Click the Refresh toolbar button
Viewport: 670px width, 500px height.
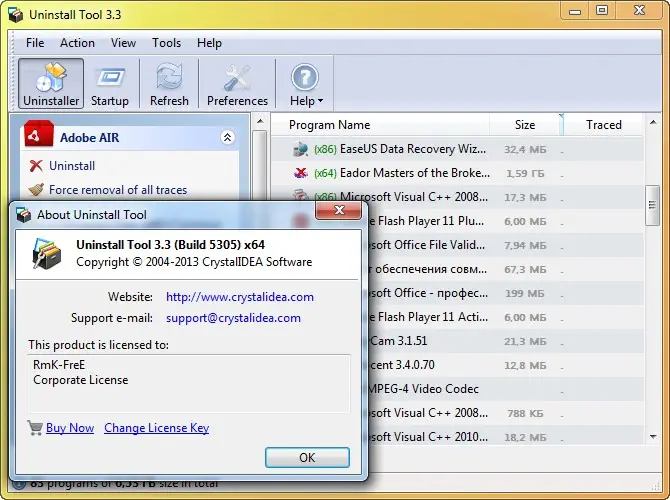pyautogui.click(x=169, y=83)
